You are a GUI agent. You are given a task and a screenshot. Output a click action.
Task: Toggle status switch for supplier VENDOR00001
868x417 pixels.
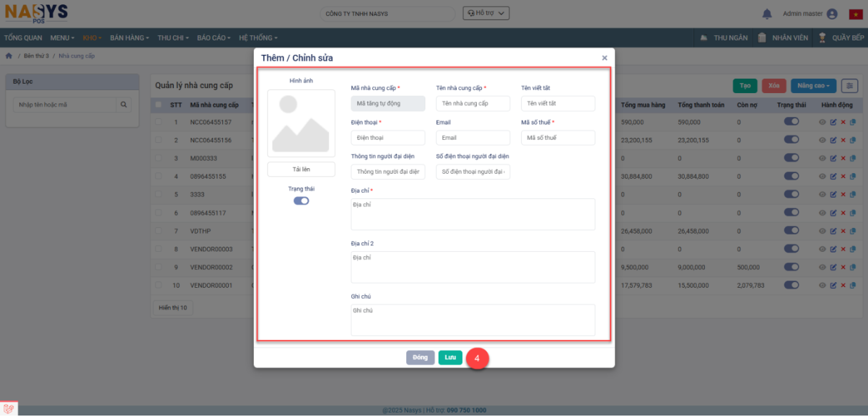(x=791, y=285)
